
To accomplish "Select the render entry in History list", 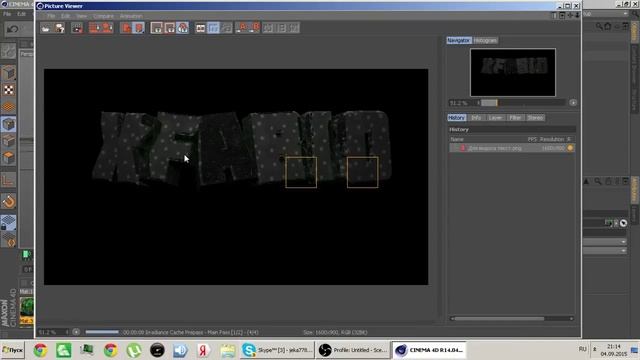I will [x=512, y=148].
